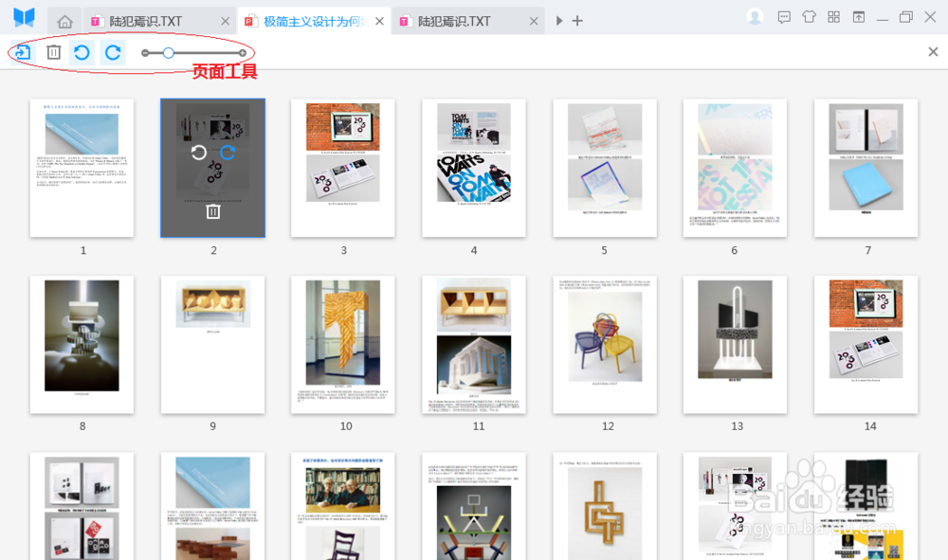Click the zoom-in end of thumbnail slider
This screenshot has height=560, width=948.
(243, 53)
